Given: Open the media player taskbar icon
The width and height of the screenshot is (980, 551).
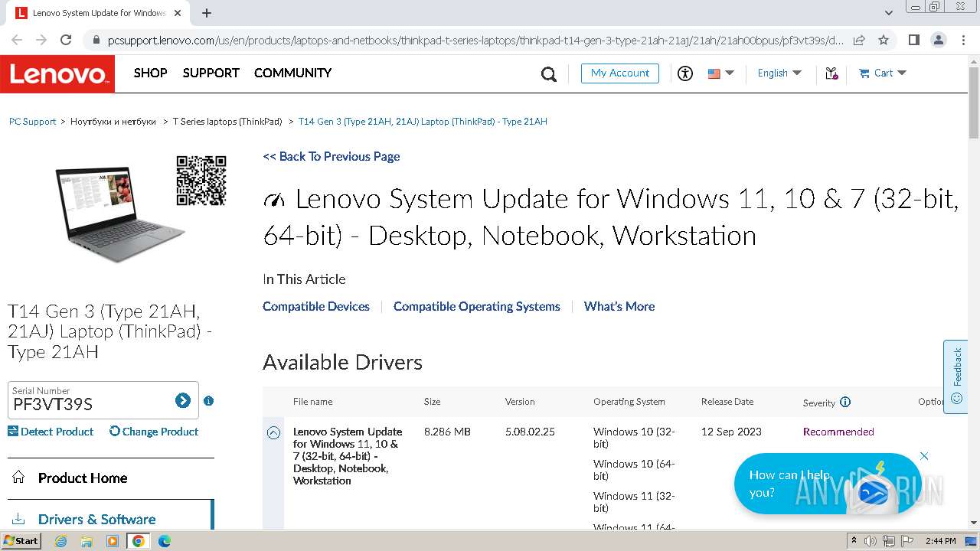Looking at the screenshot, I should coord(113,541).
